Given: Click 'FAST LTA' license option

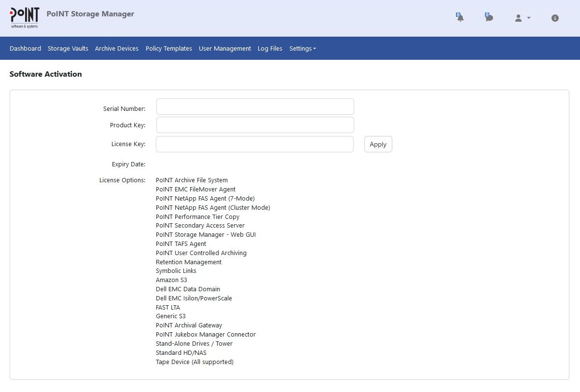Looking at the screenshot, I should (168, 308).
